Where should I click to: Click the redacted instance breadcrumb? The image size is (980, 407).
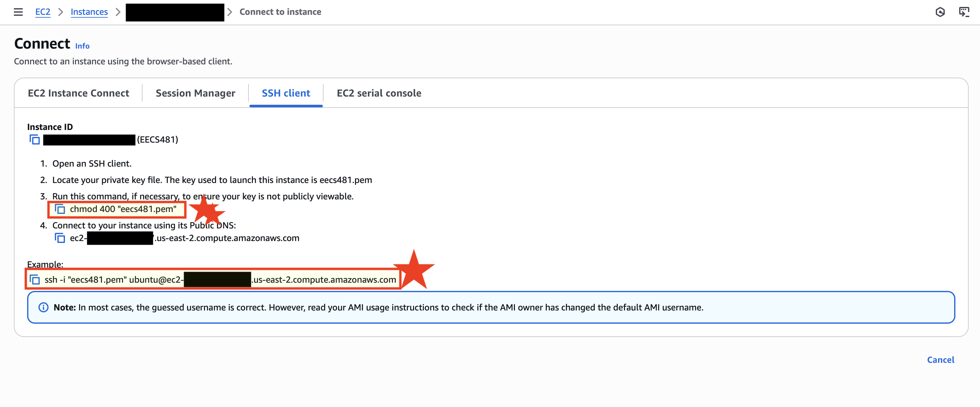(175, 12)
